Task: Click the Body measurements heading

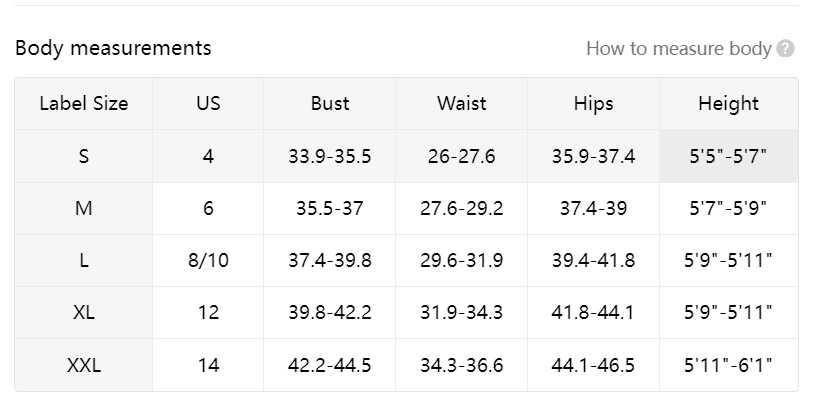Action: (113, 48)
